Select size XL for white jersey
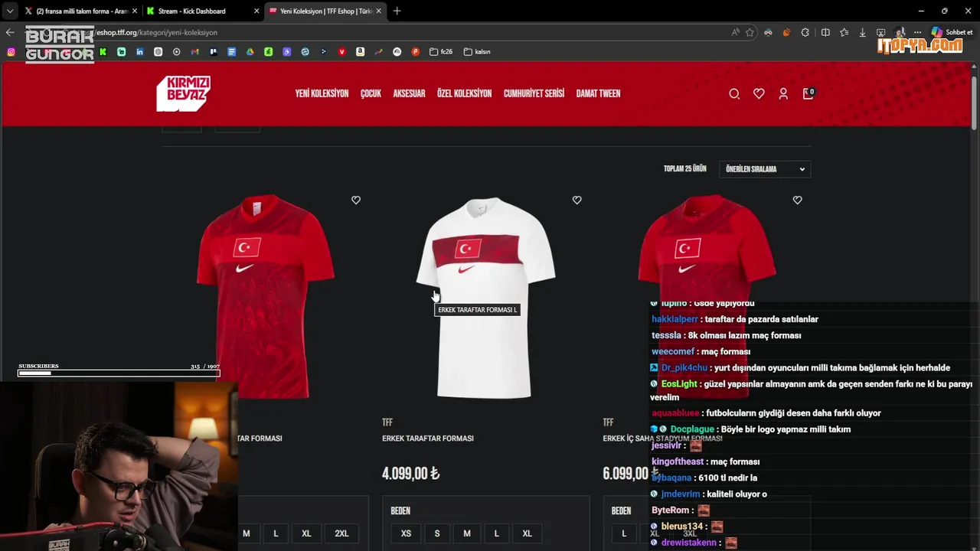This screenshot has width=980, height=551. point(527,533)
